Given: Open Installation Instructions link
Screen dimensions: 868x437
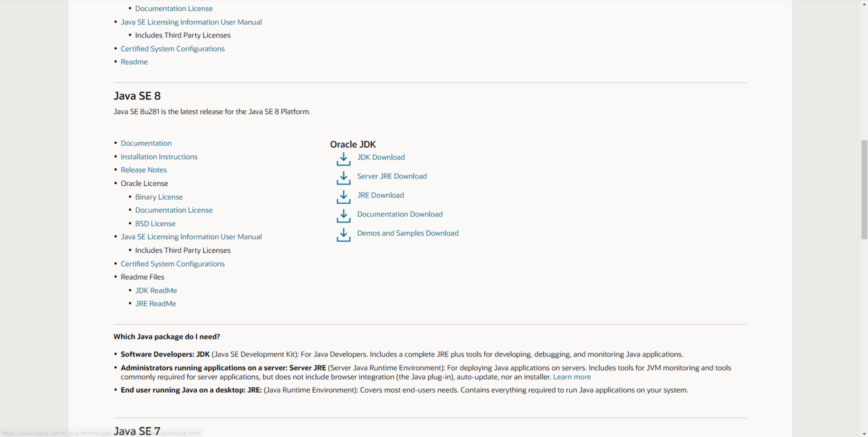Looking at the screenshot, I should coord(159,157).
